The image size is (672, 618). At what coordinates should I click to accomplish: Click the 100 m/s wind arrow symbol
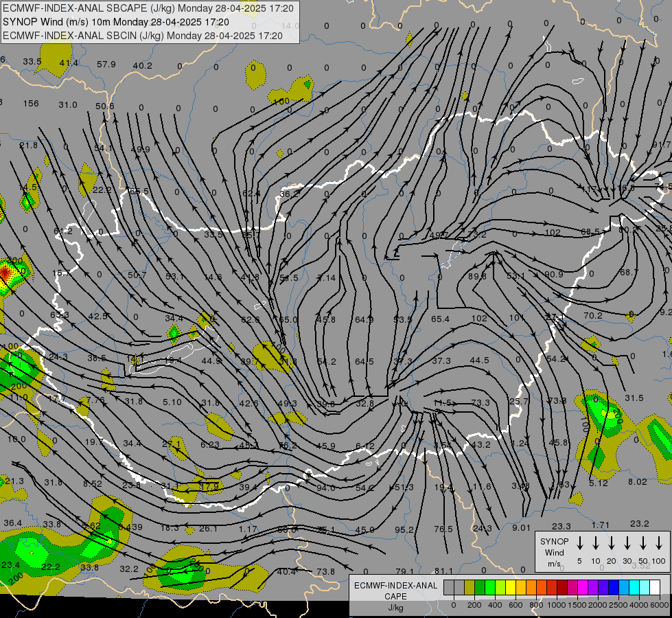[x=659, y=543]
